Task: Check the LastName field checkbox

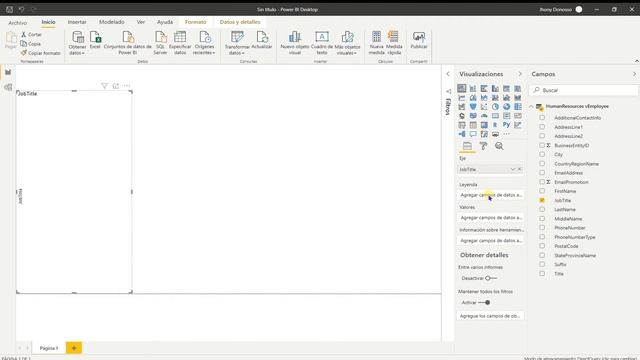Action: pos(542,209)
